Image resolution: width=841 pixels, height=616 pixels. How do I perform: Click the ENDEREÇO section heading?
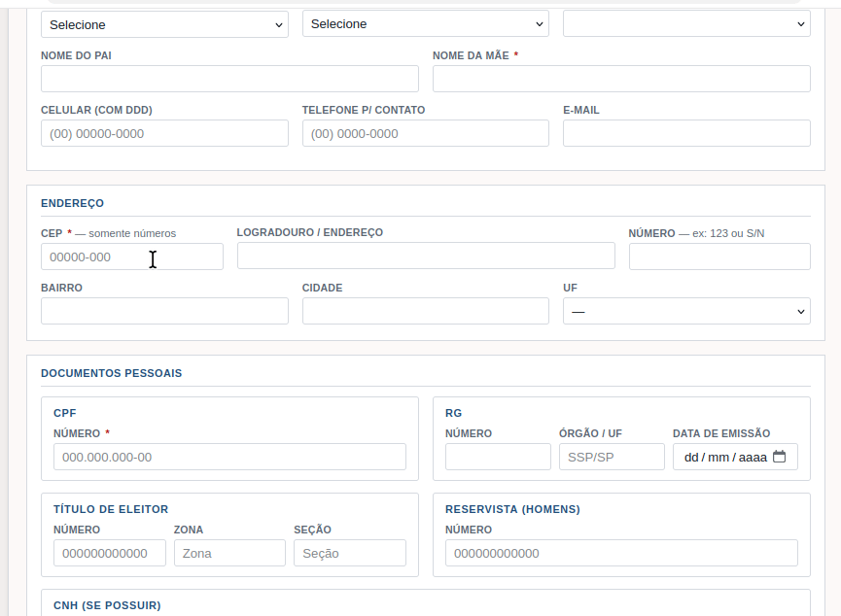pos(72,203)
